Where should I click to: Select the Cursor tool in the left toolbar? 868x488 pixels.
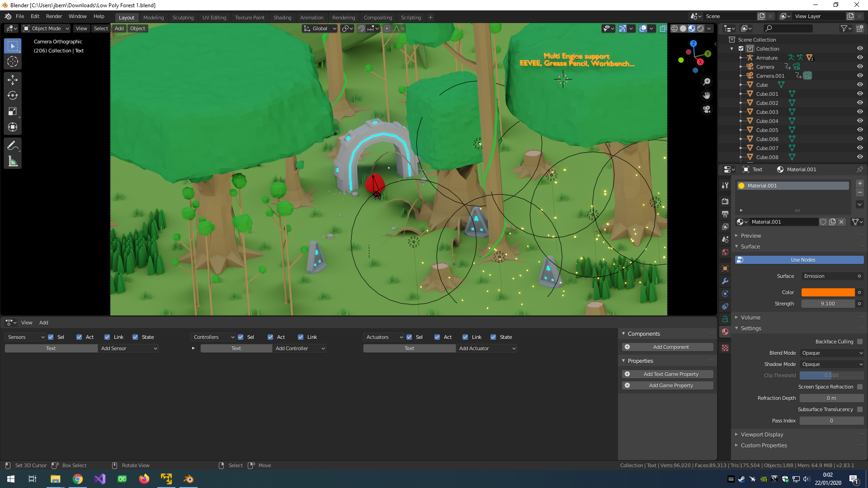click(13, 62)
